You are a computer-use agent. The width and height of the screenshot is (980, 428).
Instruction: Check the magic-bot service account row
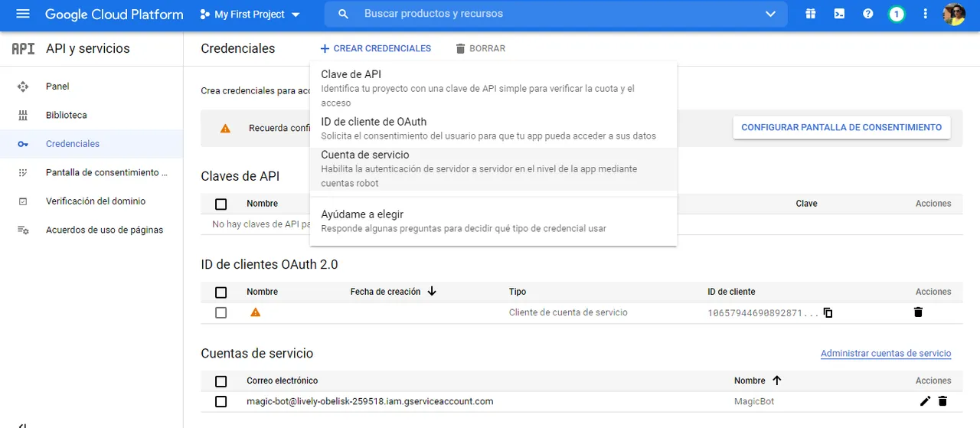click(x=221, y=401)
